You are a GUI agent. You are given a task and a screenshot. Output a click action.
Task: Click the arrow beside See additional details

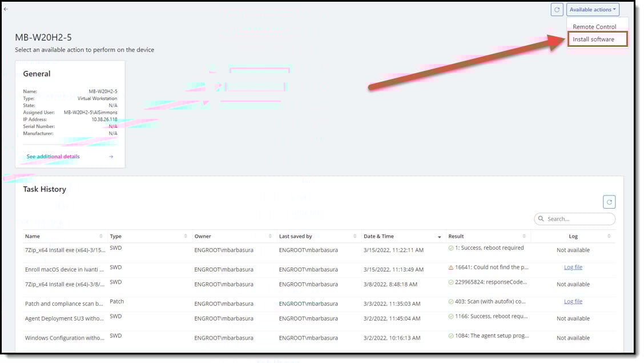[110, 156]
